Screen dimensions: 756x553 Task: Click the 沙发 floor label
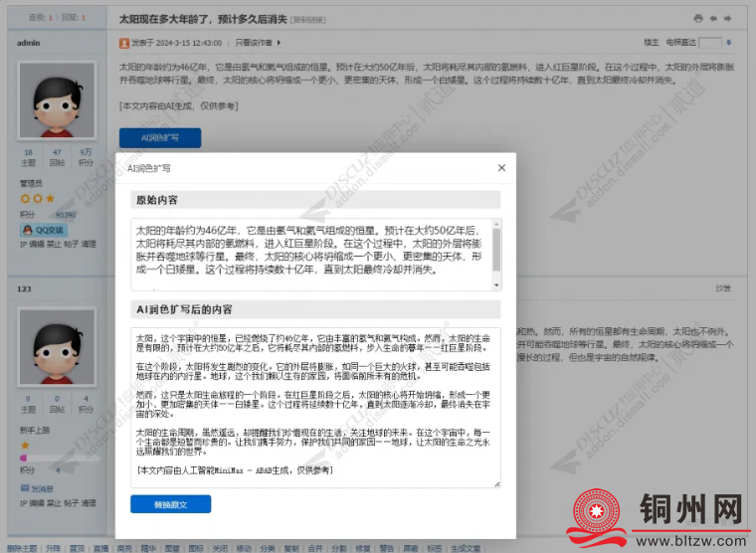(x=723, y=288)
